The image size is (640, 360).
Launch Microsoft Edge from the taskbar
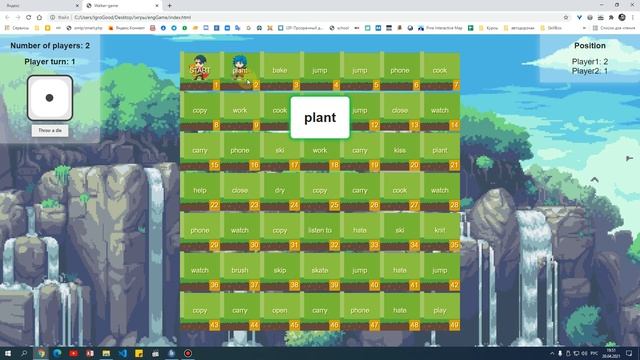(x=57, y=353)
